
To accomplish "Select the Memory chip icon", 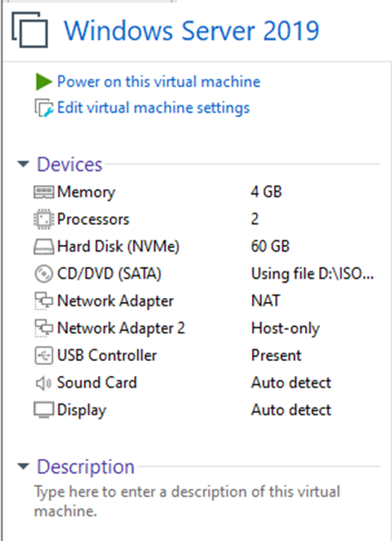I will (44, 193).
